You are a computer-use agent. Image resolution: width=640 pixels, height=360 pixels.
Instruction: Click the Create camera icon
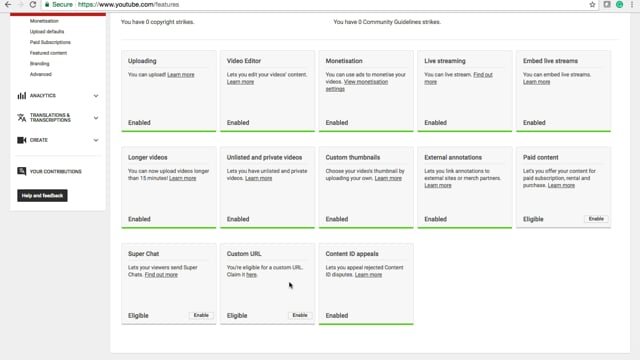pos(22,140)
